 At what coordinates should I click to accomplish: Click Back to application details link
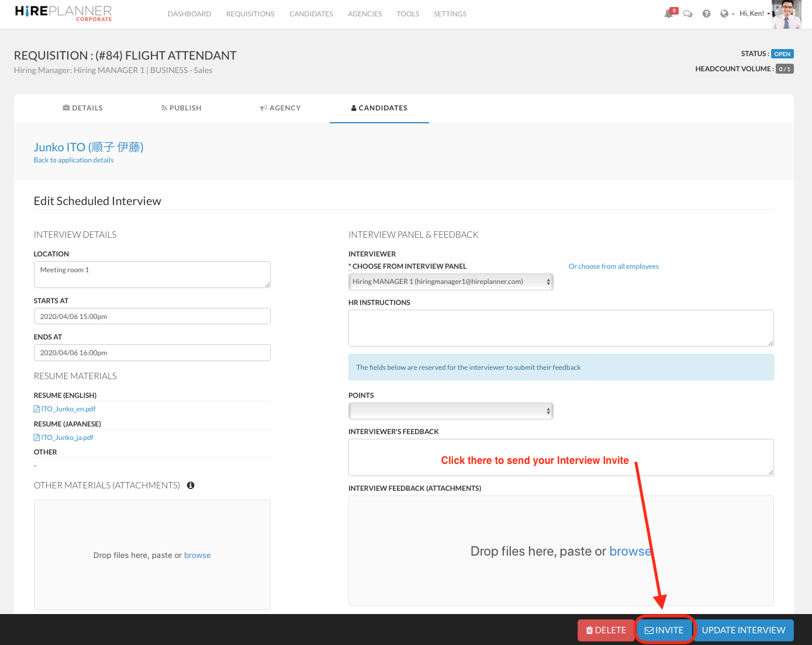pos(74,160)
